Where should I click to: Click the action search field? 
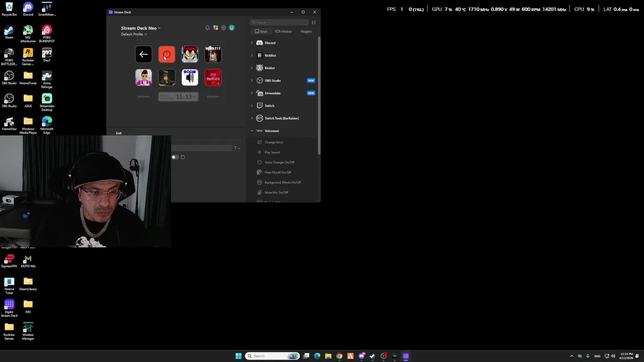pyautogui.click(x=280, y=22)
